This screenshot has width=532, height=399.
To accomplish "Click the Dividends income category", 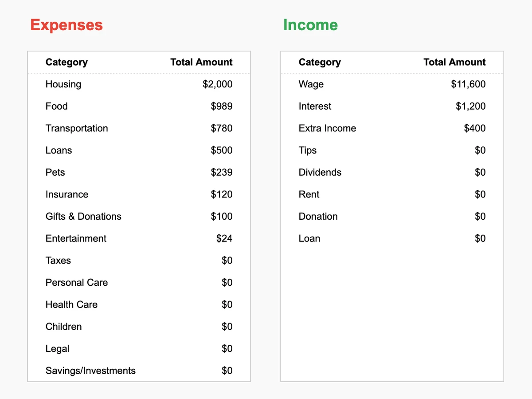I will tap(320, 172).
